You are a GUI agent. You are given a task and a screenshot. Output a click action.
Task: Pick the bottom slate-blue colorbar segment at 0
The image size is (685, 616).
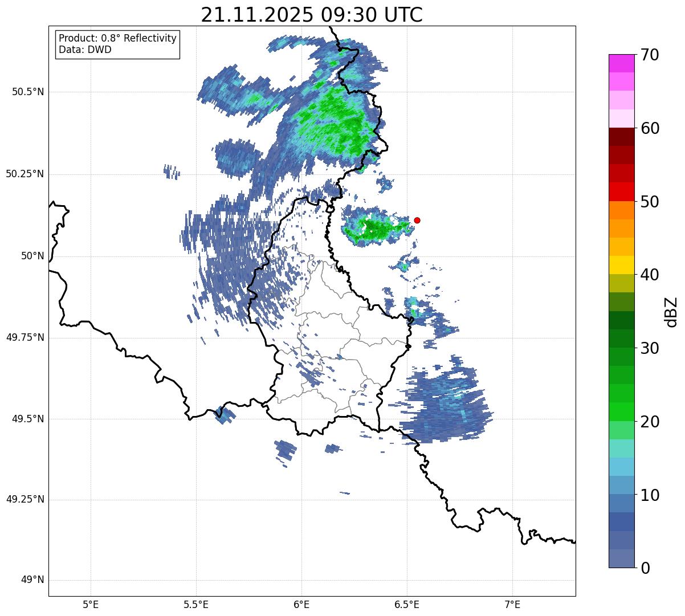pos(622,558)
